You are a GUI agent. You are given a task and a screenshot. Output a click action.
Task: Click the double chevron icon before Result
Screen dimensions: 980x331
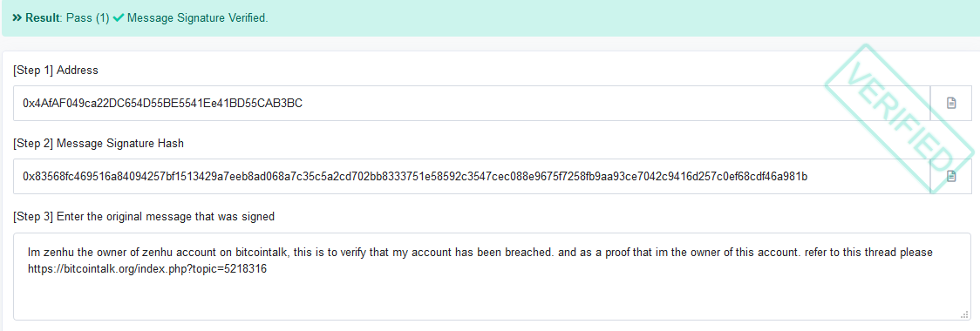click(17, 18)
